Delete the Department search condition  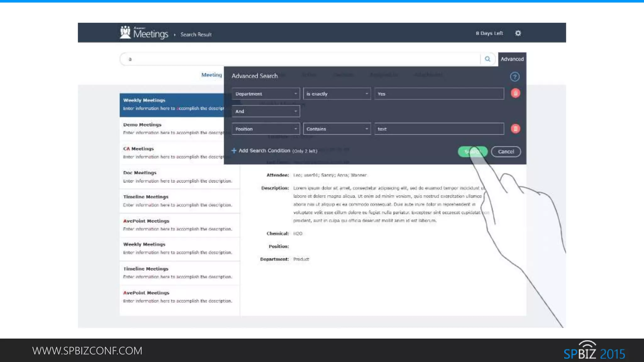click(515, 93)
